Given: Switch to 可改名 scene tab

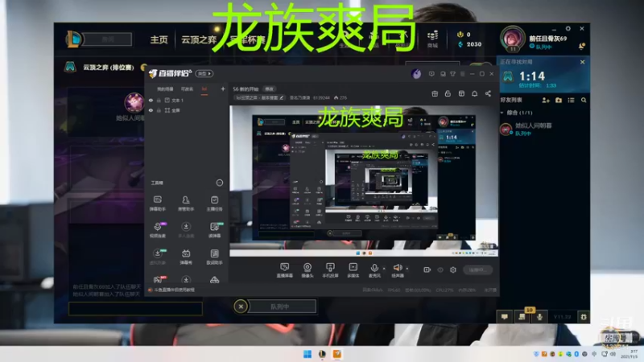Looking at the screenshot, I should coord(187,89).
